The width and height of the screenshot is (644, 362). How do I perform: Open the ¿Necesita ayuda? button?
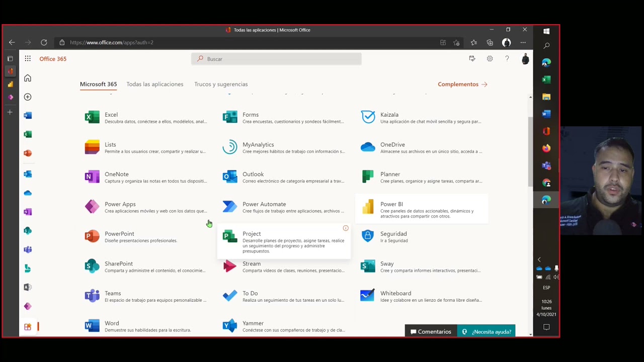tap(486, 331)
